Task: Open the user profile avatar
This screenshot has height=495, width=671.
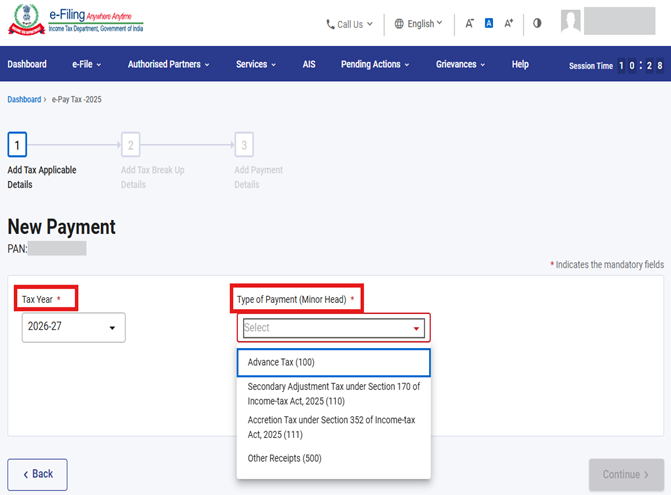Action: 571,22
